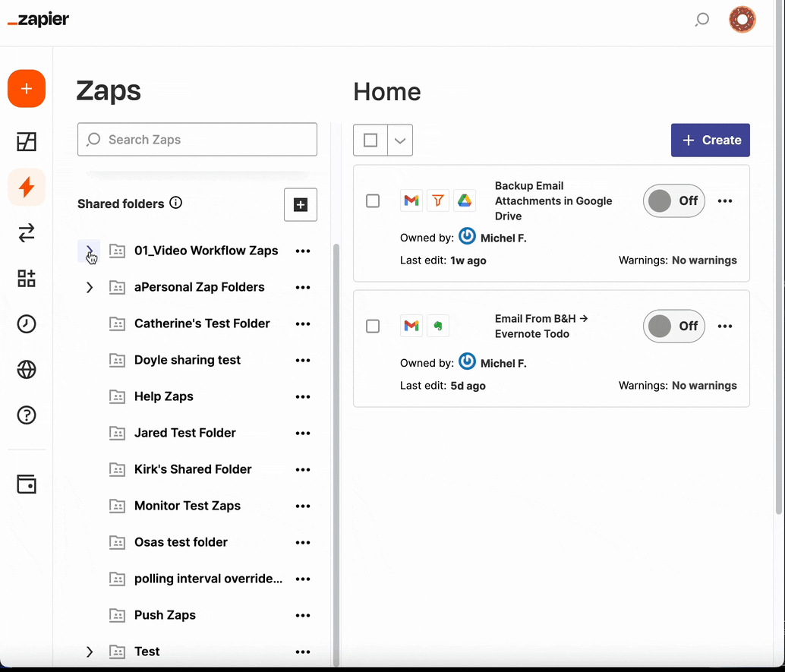Screen dimensions: 785x672
Task: Open the wallet billing icon in sidebar
Action: (27, 484)
